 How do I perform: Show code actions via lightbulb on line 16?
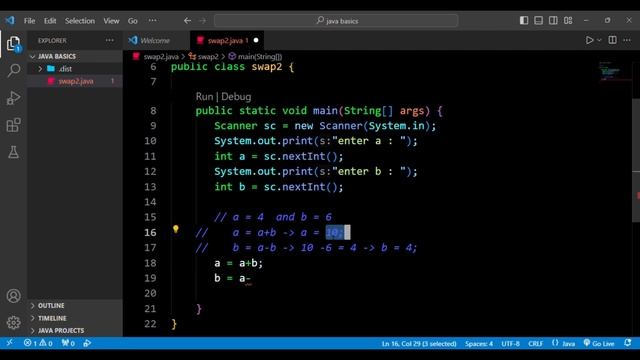point(176,229)
